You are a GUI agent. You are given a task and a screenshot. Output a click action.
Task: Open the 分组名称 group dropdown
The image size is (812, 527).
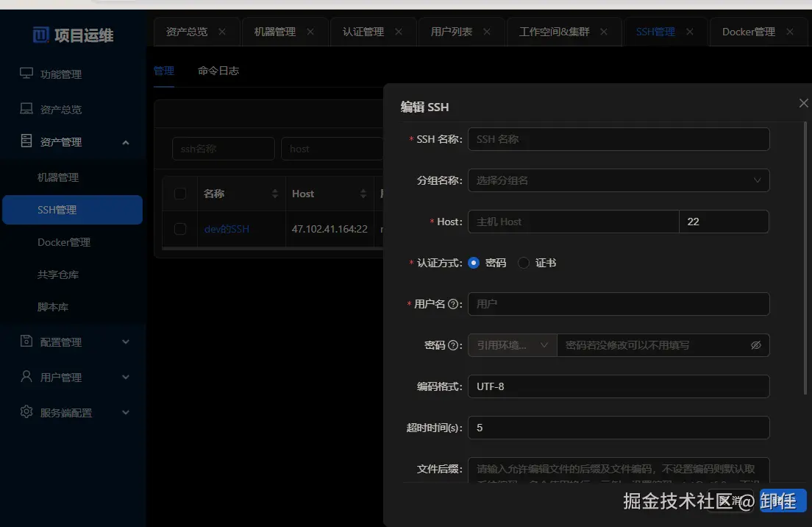pos(619,180)
